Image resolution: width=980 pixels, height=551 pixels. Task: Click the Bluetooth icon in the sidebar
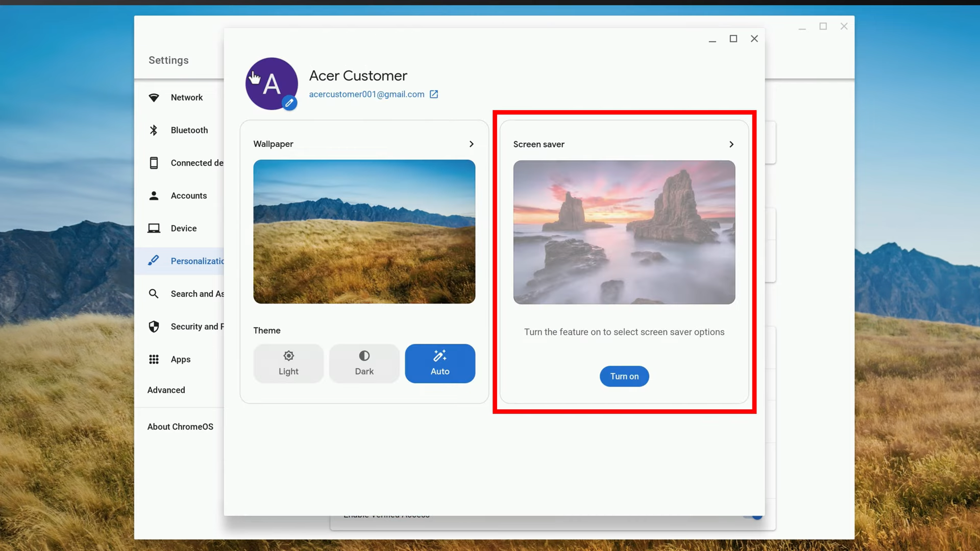[154, 130]
